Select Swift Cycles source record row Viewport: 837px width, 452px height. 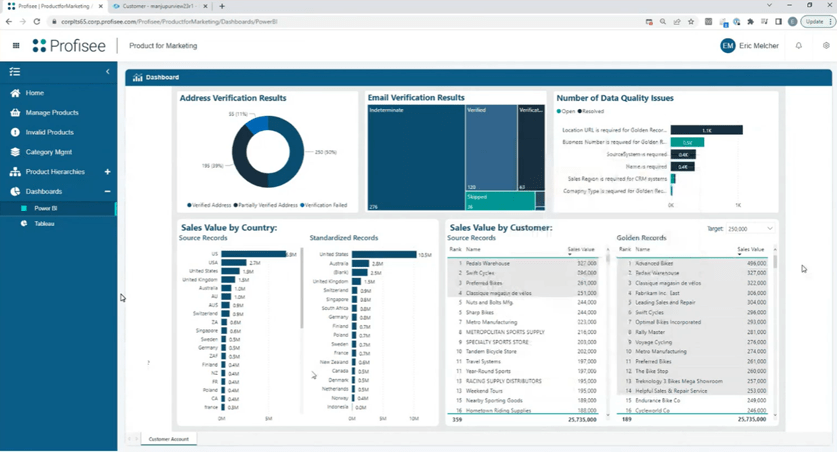click(x=523, y=273)
